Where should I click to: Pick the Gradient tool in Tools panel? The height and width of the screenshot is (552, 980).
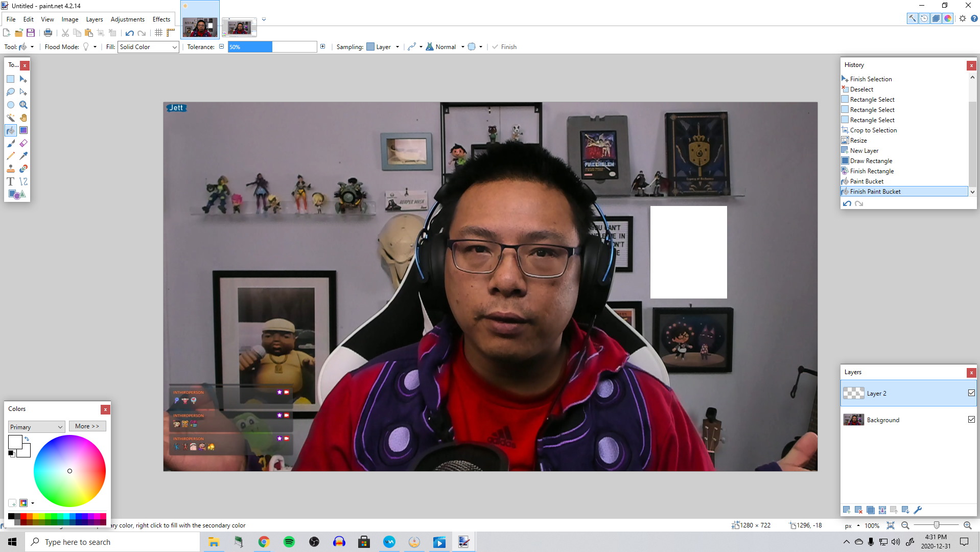[x=24, y=130]
